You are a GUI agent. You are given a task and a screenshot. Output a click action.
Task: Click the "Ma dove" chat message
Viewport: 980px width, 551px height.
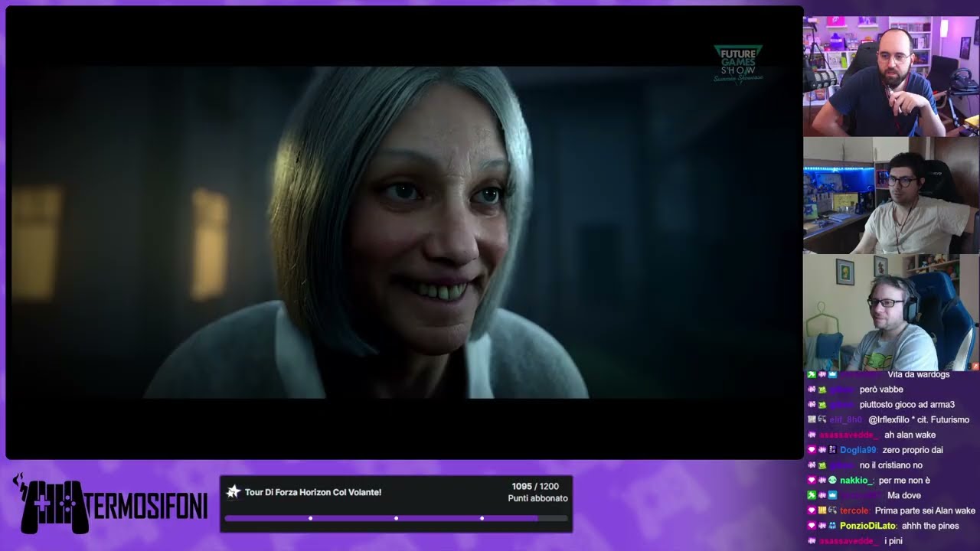tap(905, 496)
